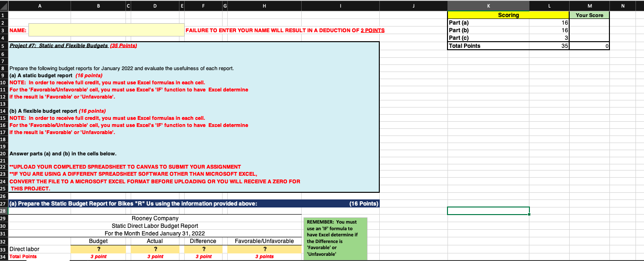
Task: Select the total value 35 cell
Action: click(549, 46)
